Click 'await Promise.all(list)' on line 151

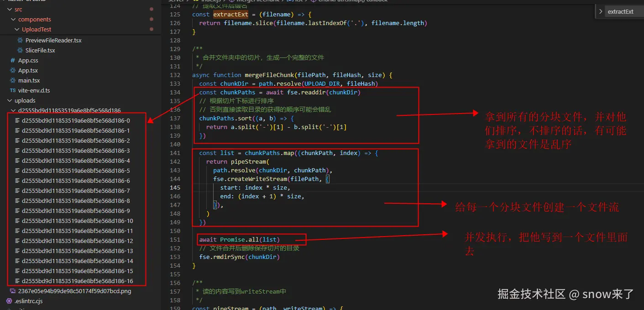pos(240,239)
